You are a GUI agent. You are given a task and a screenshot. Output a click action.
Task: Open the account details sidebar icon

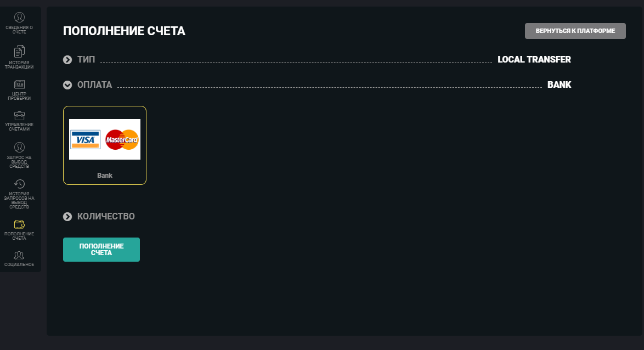(19, 18)
